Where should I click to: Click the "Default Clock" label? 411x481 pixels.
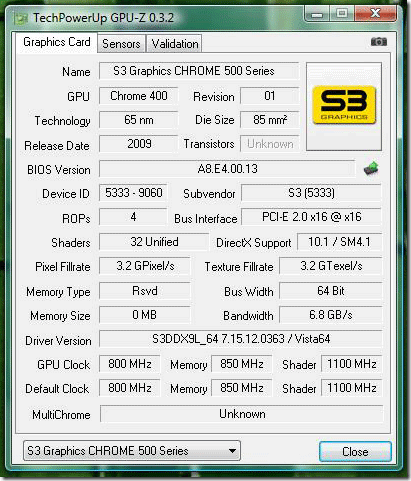tap(57, 389)
